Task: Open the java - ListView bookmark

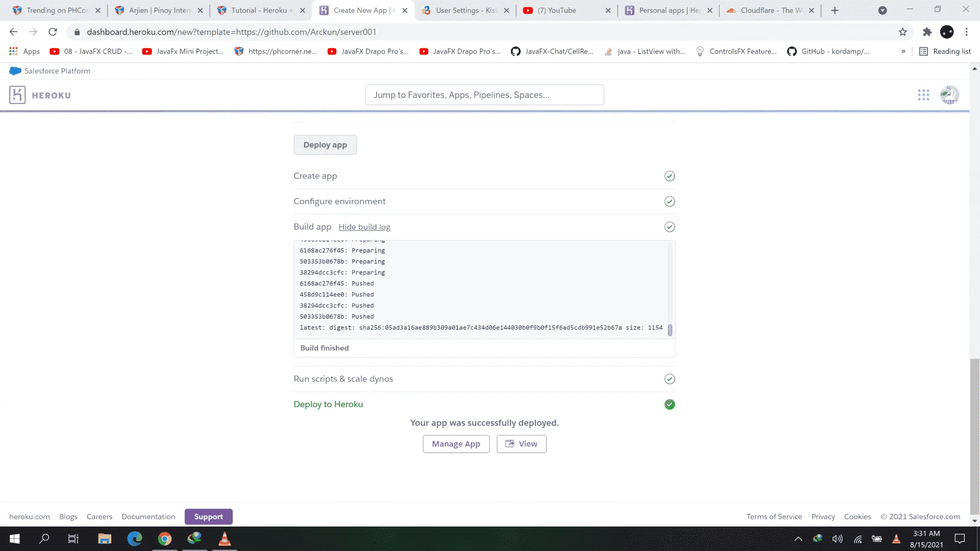Action: click(x=645, y=52)
